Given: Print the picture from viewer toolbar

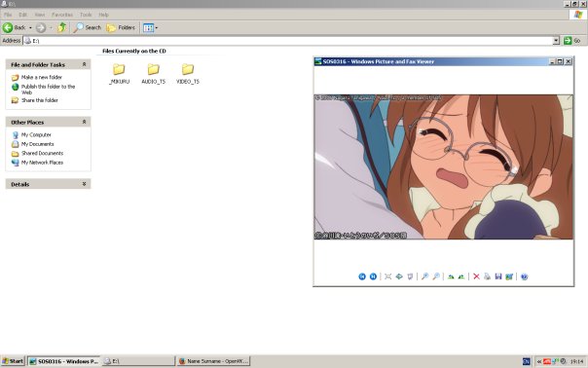Looking at the screenshot, I should pos(487,276).
